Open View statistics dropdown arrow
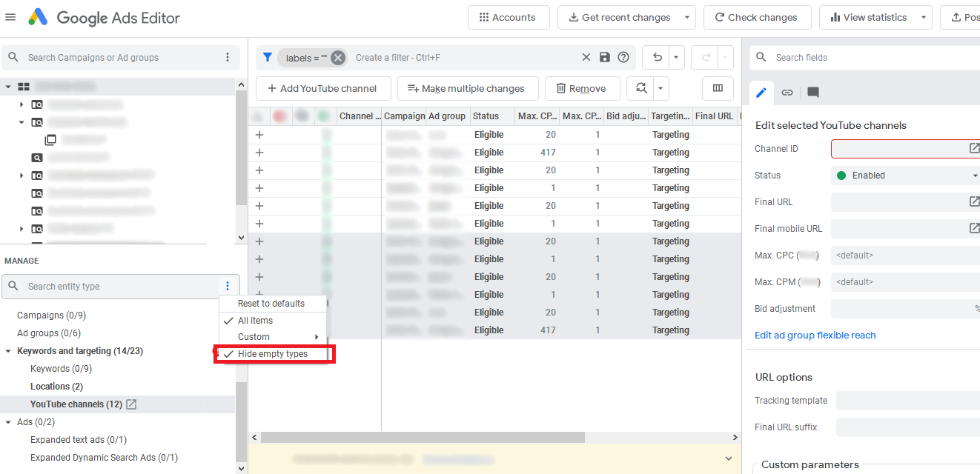Screen dimensions: 980x474 (x=924, y=17)
